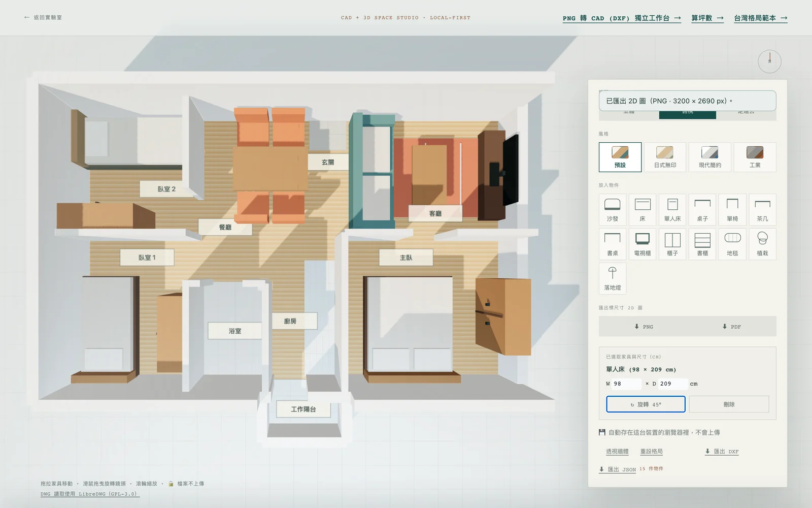The width and height of the screenshot is (812, 508).
Task: Select the 預設 default style swatch
Action: click(x=620, y=157)
